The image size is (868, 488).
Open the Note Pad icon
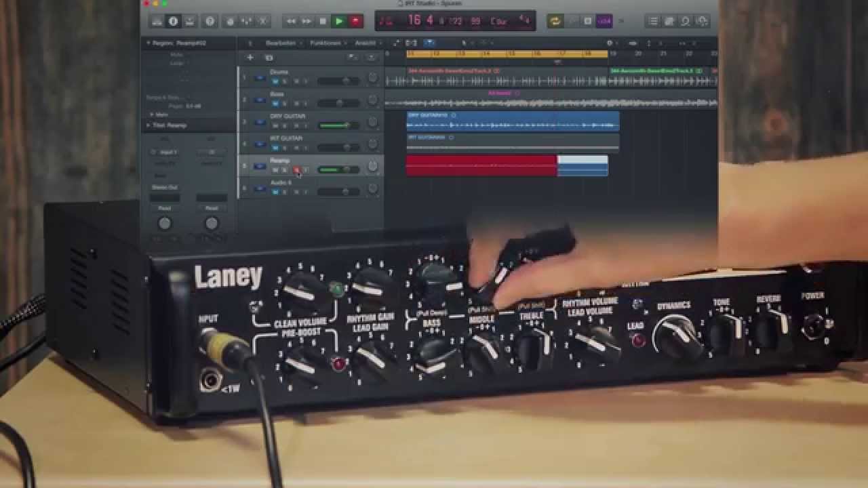click(669, 22)
